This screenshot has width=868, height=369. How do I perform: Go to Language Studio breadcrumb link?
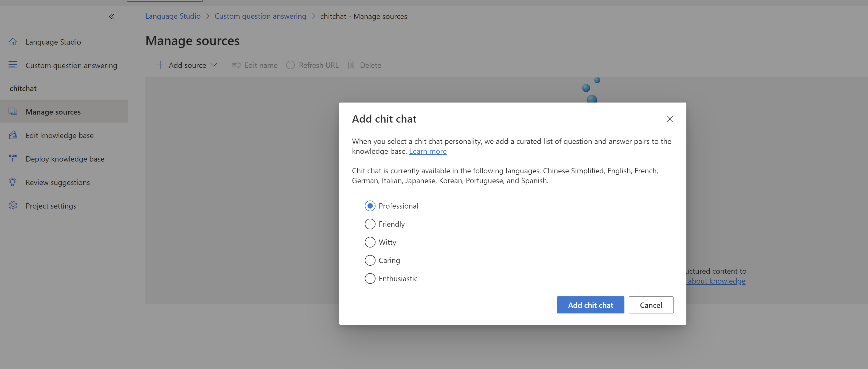pyautogui.click(x=173, y=16)
